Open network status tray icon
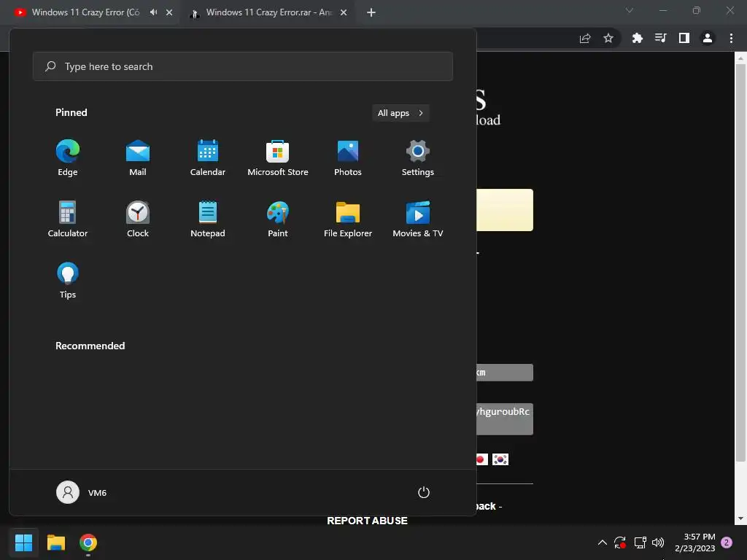This screenshot has width=747, height=560. (x=640, y=542)
